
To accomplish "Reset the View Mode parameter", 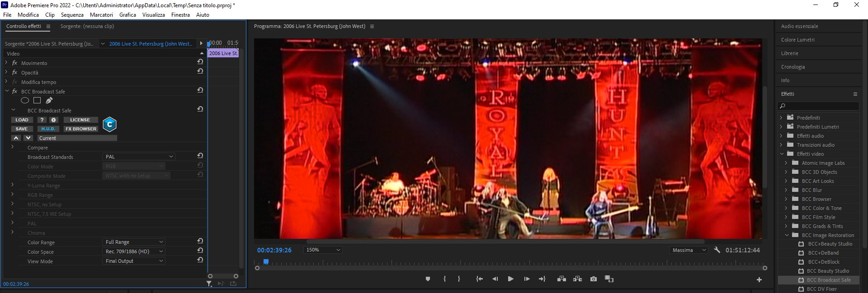I will click(200, 260).
